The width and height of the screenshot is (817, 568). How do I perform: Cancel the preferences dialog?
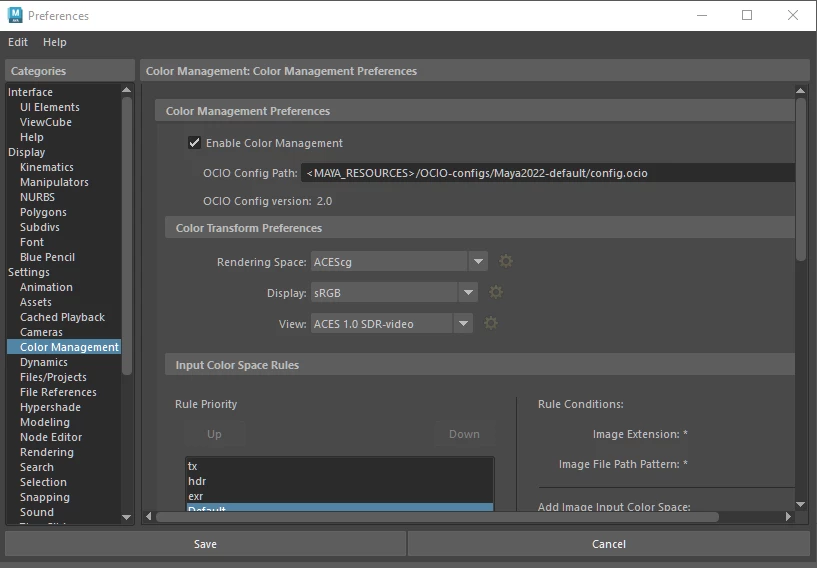pyautogui.click(x=609, y=544)
